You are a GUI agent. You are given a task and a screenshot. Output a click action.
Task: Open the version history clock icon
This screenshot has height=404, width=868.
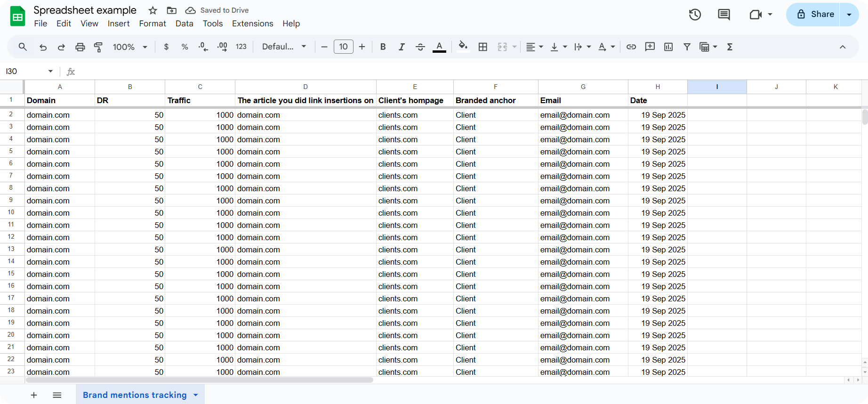coord(695,15)
